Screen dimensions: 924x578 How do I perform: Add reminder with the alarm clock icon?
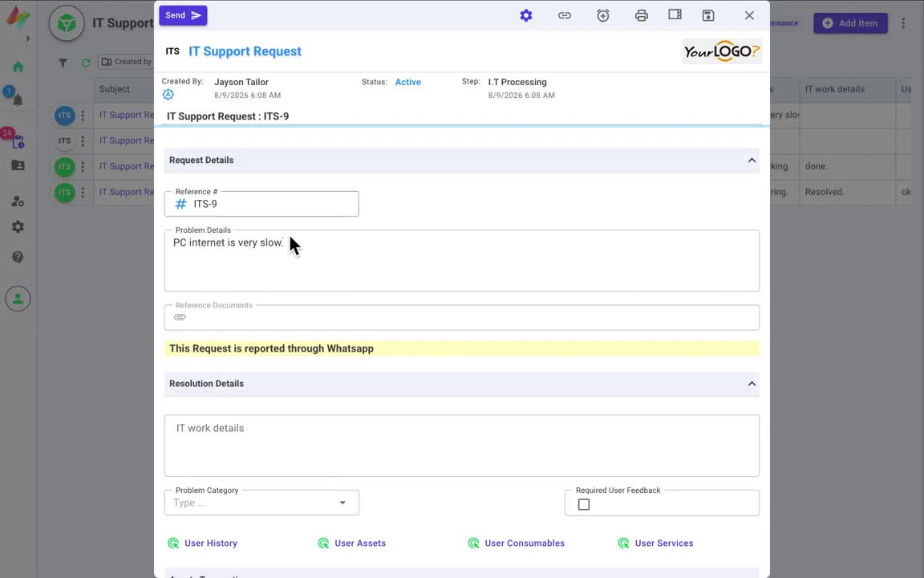(x=603, y=16)
